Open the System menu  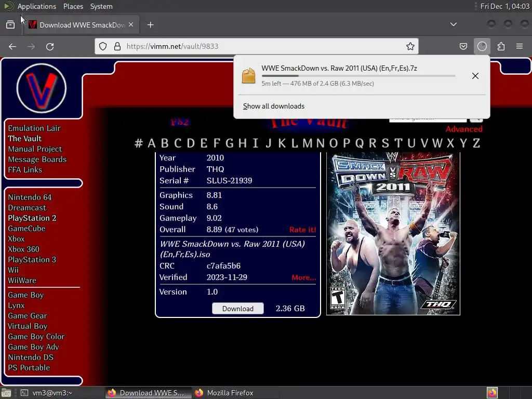(x=101, y=6)
